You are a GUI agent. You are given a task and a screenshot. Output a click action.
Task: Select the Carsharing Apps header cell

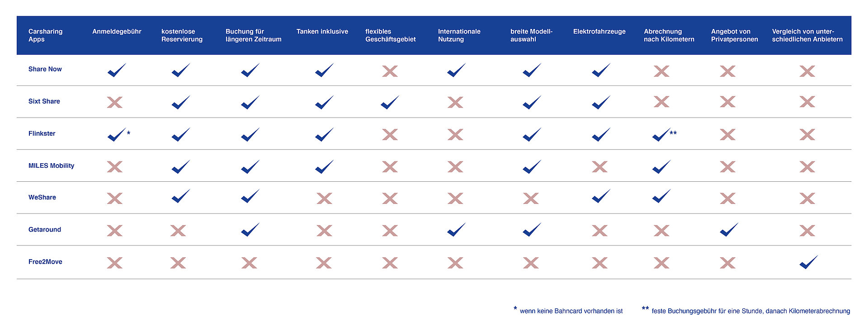45,35
